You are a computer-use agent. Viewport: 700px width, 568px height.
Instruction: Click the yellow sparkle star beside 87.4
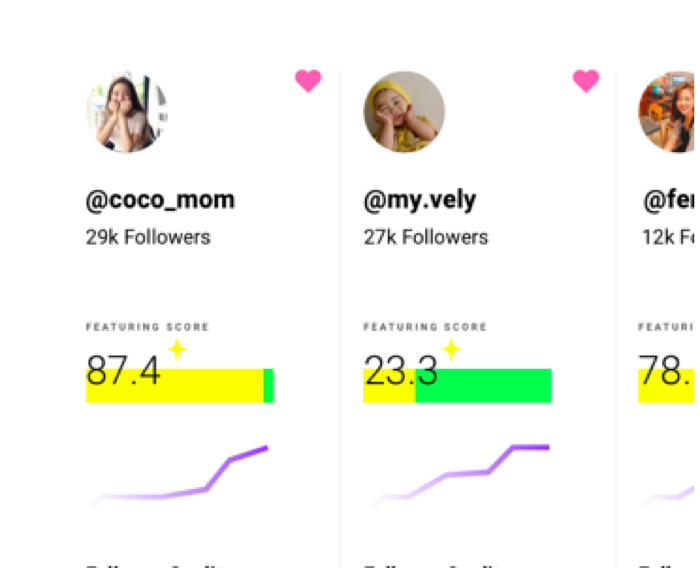(x=177, y=349)
